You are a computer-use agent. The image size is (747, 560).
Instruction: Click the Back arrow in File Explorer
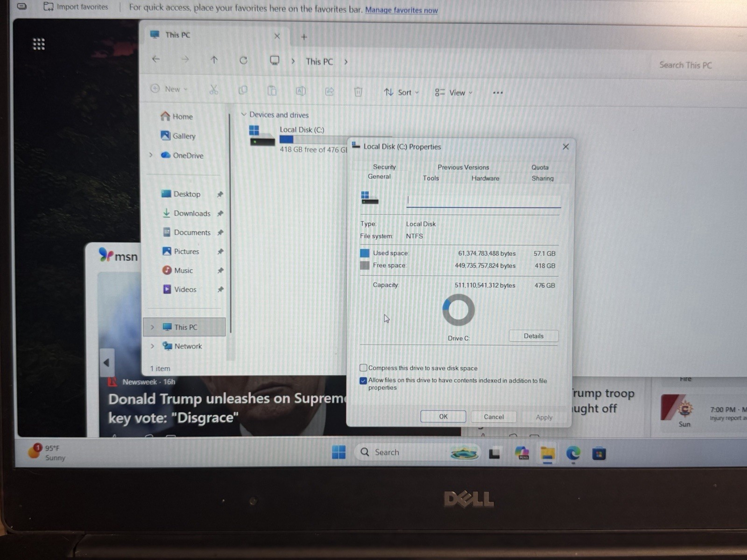tap(156, 59)
